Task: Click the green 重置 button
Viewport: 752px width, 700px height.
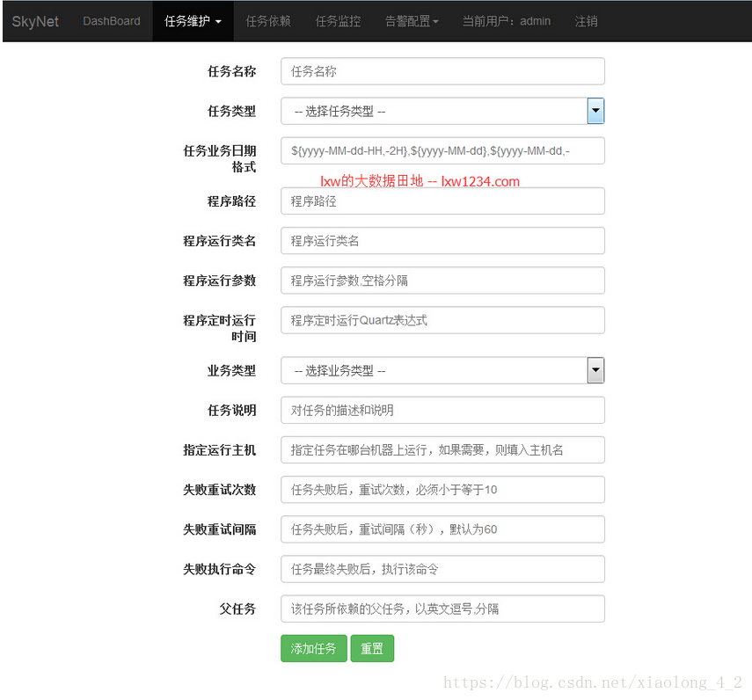Action: [x=372, y=649]
